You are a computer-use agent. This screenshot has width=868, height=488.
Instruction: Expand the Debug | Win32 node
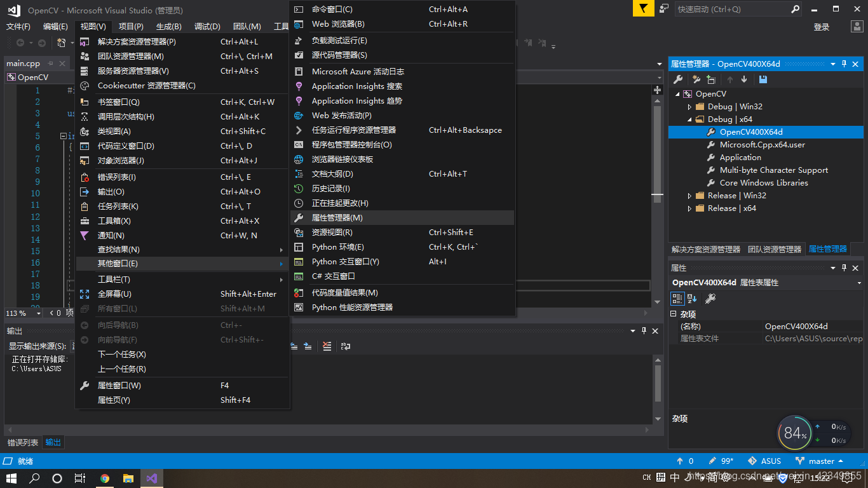689,107
